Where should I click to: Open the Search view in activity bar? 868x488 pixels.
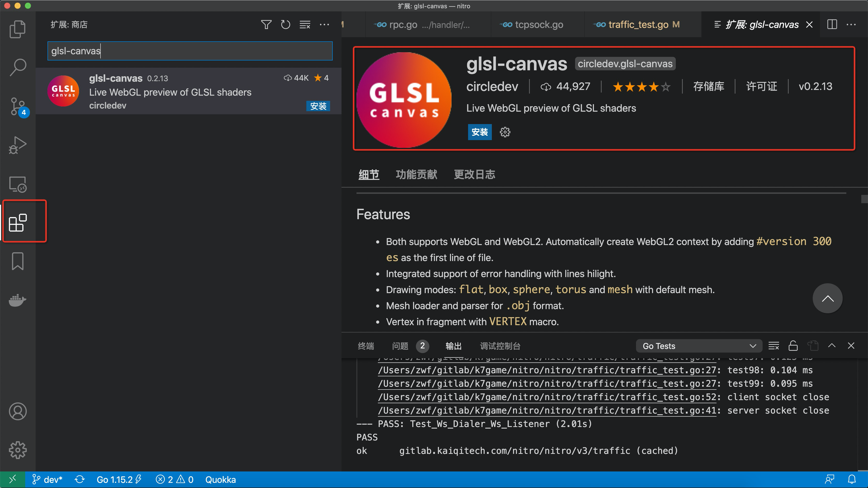18,67
